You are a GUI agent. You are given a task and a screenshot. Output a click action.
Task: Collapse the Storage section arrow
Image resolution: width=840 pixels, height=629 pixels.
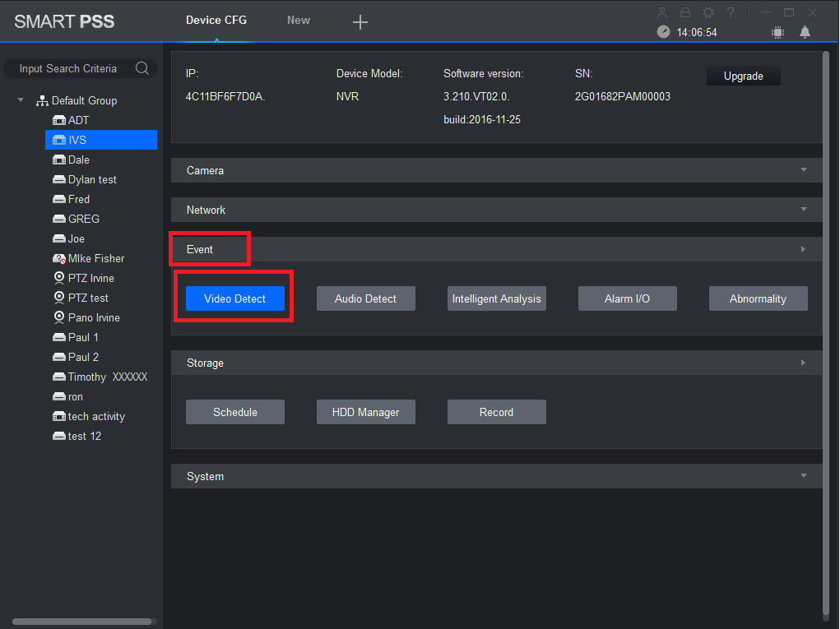tap(803, 363)
